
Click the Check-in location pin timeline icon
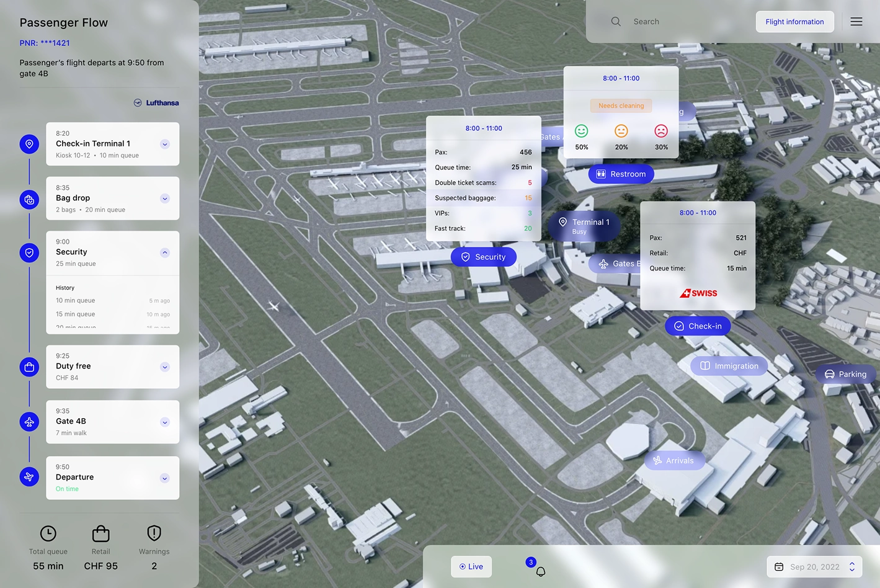pos(29,144)
